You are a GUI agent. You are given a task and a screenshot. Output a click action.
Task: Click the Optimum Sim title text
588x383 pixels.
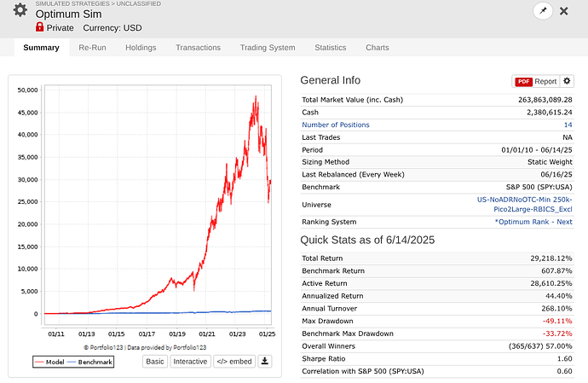(69, 14)
